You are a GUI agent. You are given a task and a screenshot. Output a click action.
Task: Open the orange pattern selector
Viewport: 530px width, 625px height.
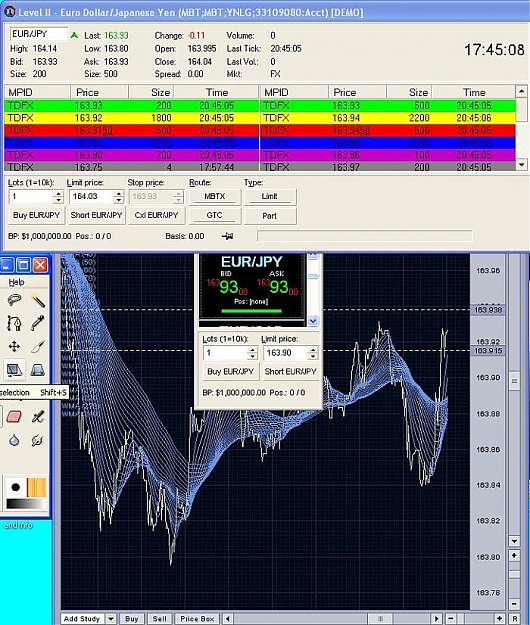[36, 487]
